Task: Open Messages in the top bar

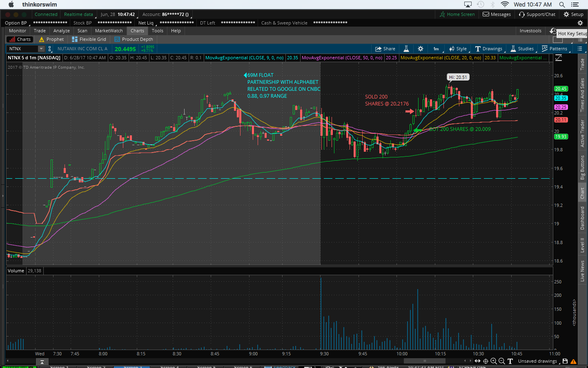Action: 497,14
